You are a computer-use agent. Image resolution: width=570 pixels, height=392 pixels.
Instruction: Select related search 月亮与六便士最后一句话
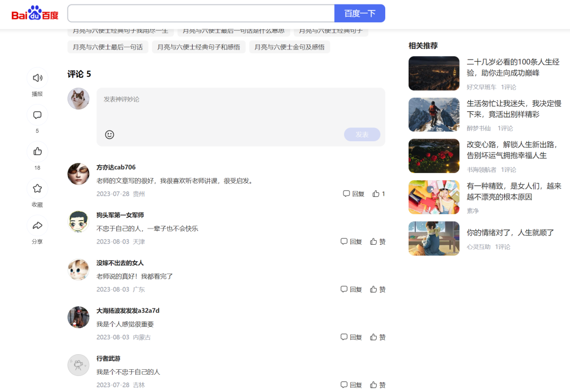coord(107,47)
